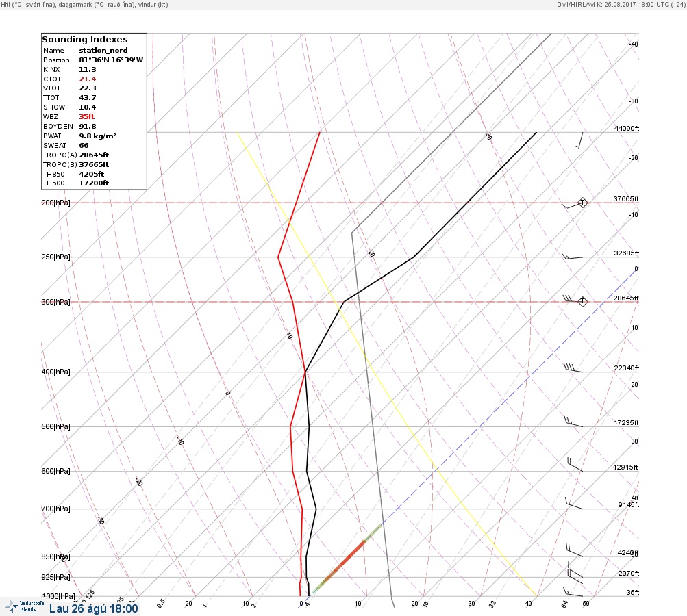The height and width of the screenshot is (616, 687).
Task: Click the height label 44090ft
Action: pyautogui.click(x=627, y=128)
